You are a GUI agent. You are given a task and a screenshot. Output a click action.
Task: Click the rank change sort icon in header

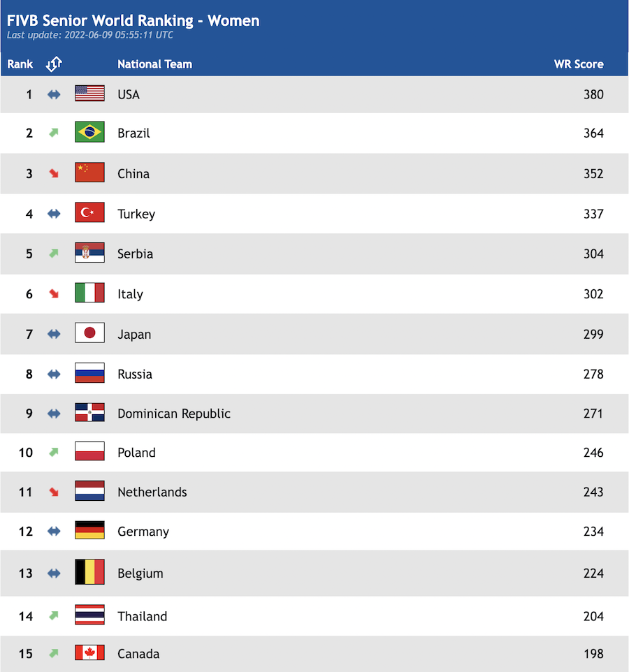coord(54,64)
